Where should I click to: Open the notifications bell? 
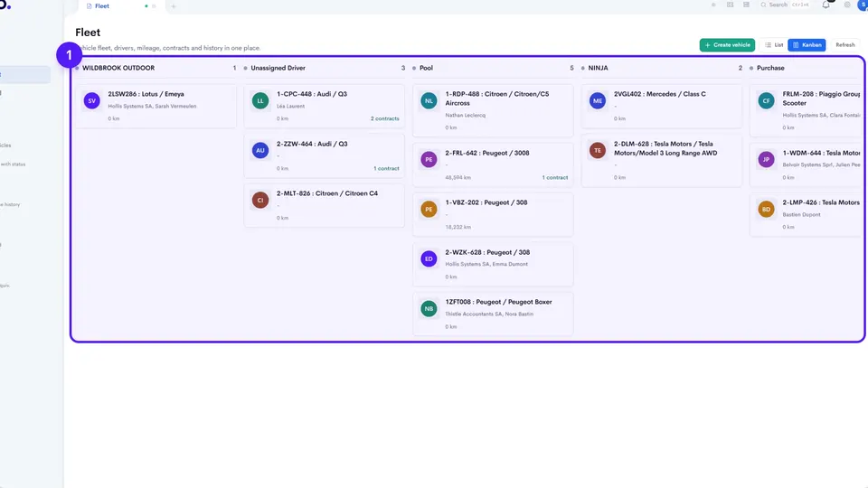pos(826,5)
